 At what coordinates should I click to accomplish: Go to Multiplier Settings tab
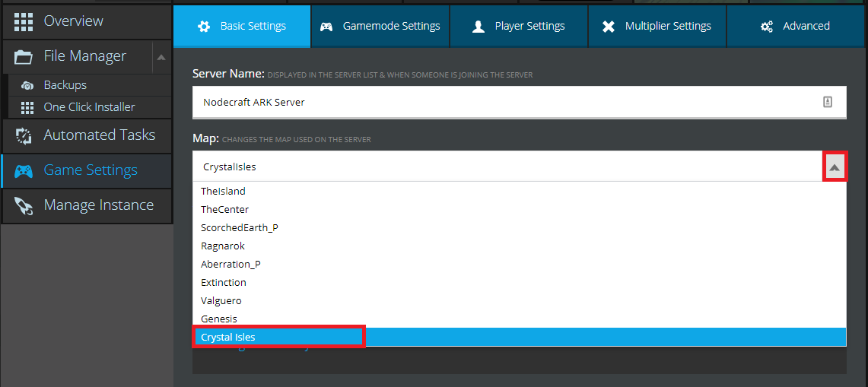(x=657, y=26)
